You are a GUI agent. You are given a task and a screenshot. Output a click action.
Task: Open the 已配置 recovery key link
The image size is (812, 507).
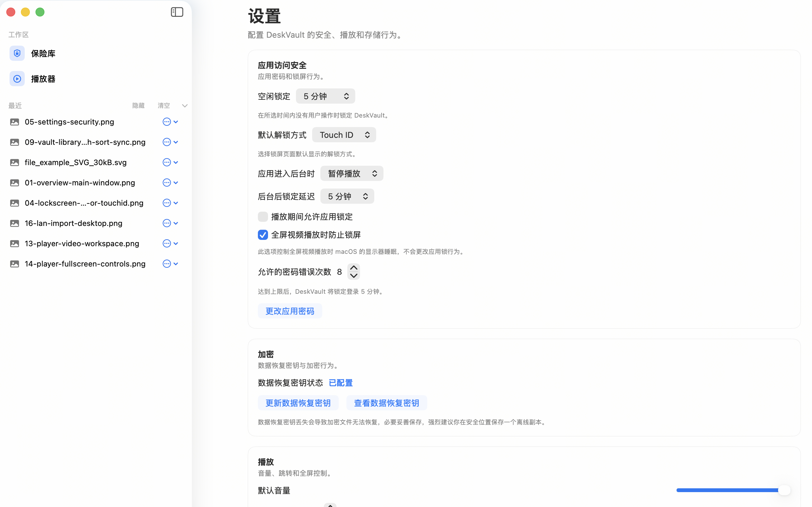[340, 382]
